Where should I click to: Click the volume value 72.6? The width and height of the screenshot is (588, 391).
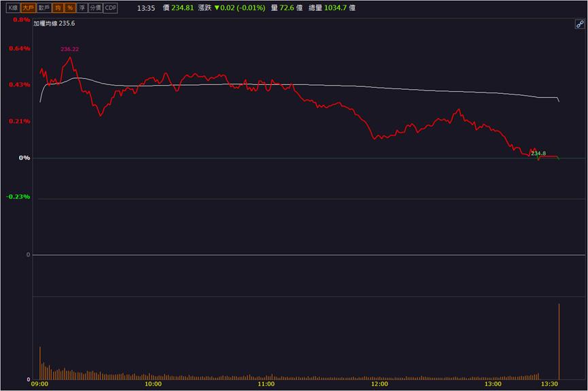point(287,8)
